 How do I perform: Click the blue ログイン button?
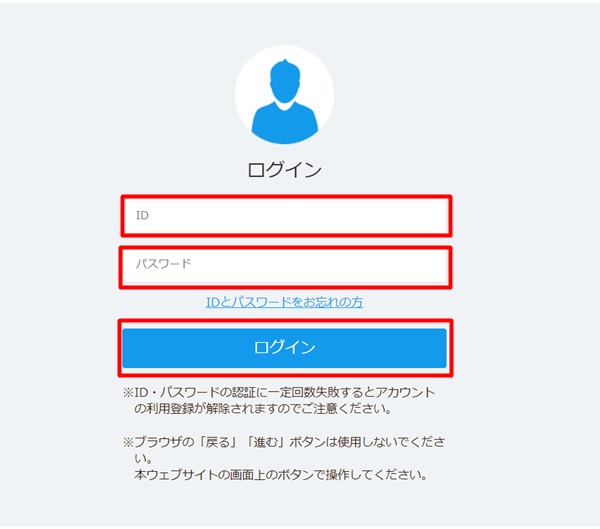point(284,348)
